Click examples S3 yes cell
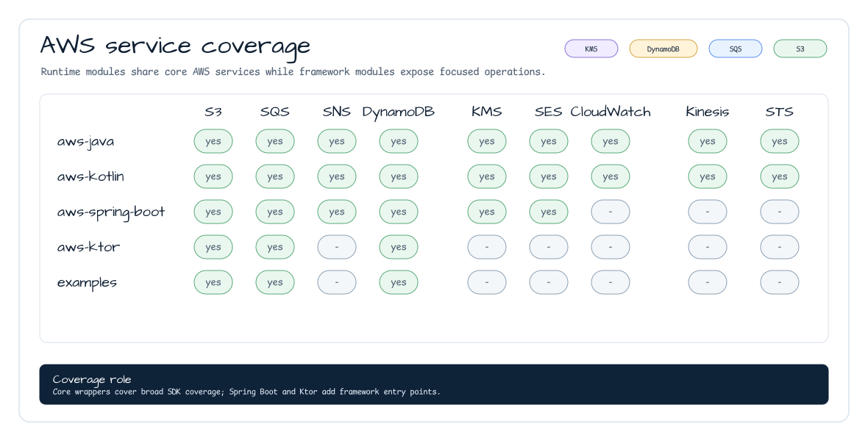The height and width of the screenshot is (441, 868). (x=213, y=282)
